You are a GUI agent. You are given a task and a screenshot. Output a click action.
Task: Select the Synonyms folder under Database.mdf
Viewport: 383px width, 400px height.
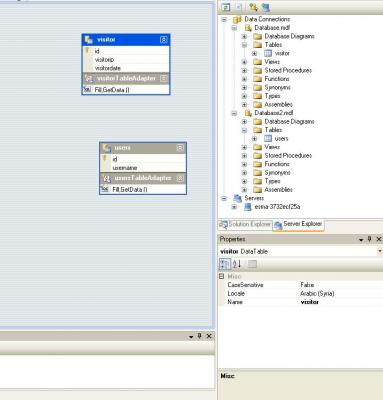pyautogui.click(x=277, y=87)
